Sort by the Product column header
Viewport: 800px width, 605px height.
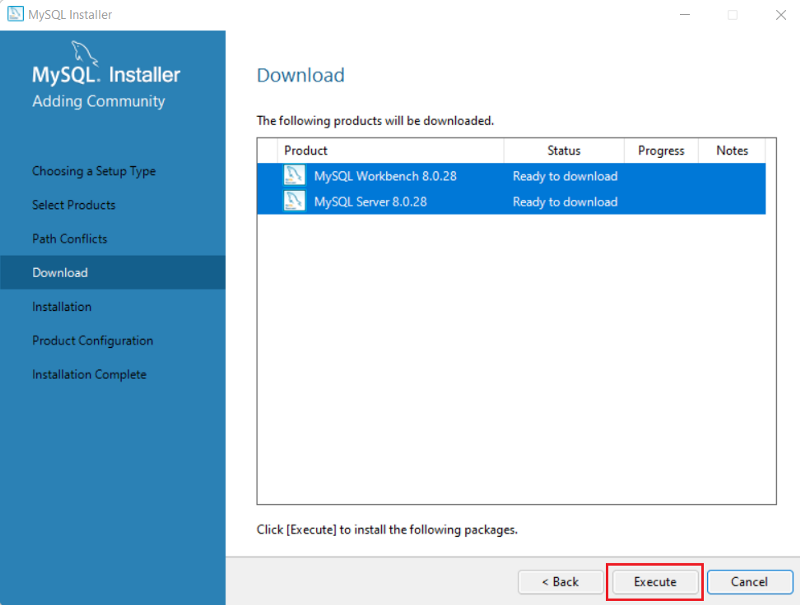[x=390, y=150]
